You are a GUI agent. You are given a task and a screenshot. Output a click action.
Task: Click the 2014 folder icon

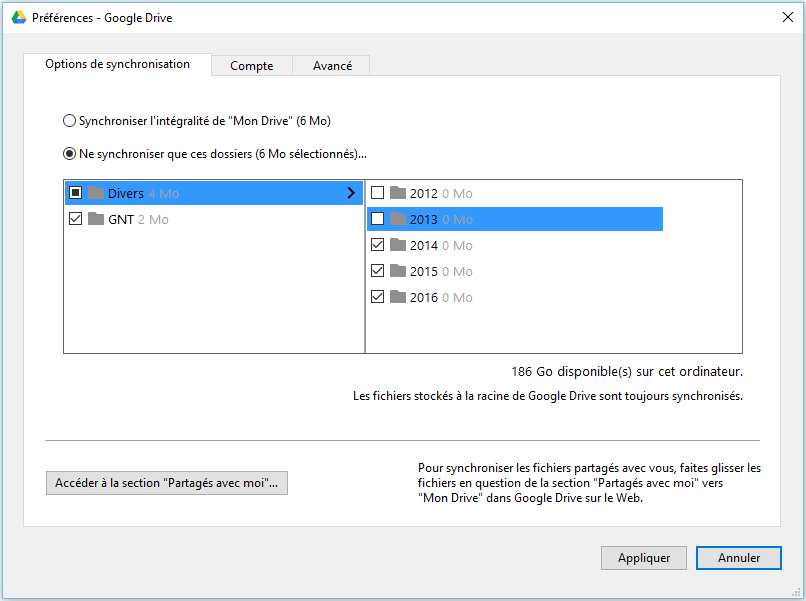point(398,245)
